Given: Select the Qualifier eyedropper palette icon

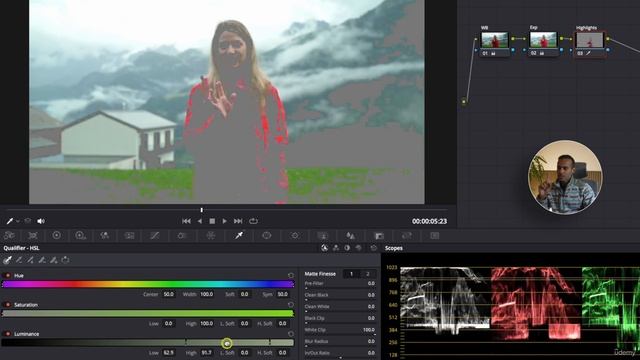Looking at the screenshot, I should (239, 236).
